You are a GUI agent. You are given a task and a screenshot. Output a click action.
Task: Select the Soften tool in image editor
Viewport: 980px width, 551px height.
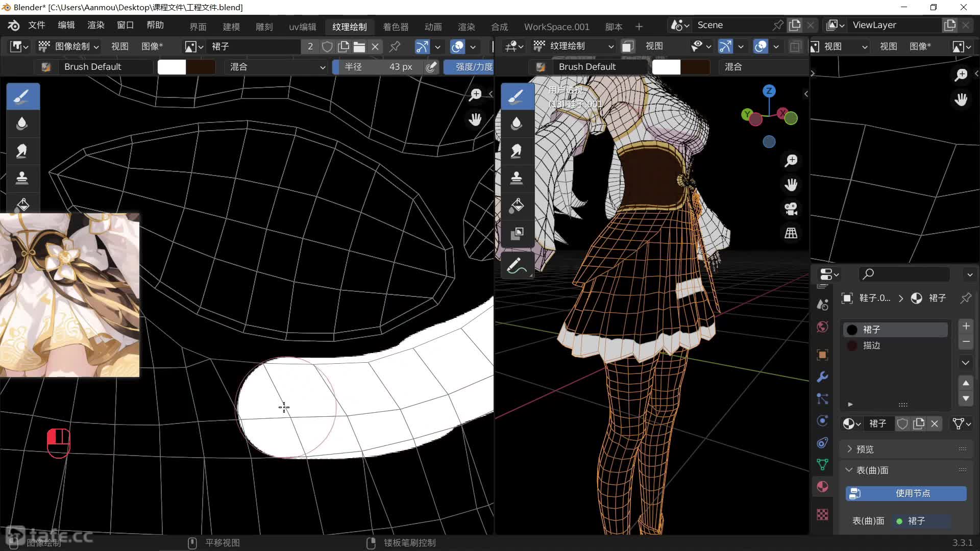pos(22,124)
